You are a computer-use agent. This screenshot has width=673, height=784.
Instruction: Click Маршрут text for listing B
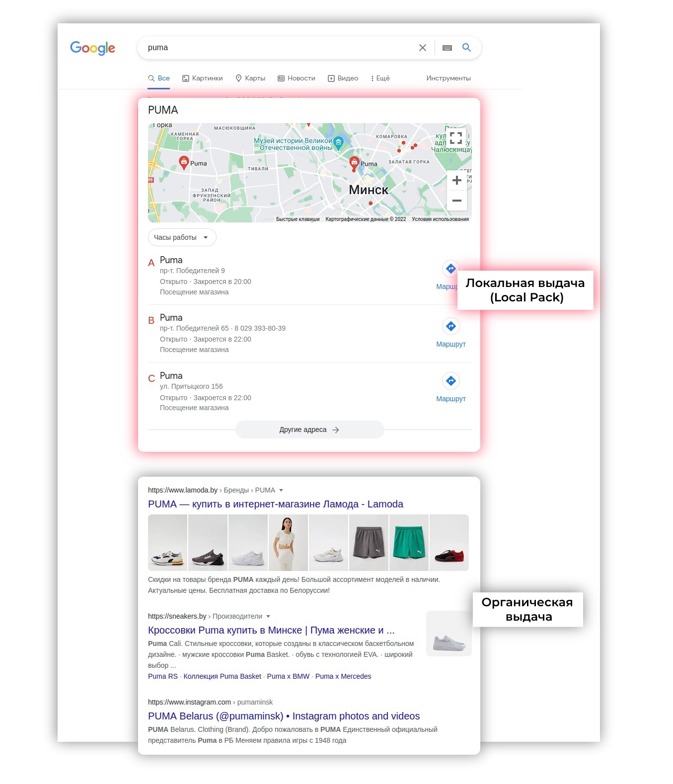[x=451, y=344]
